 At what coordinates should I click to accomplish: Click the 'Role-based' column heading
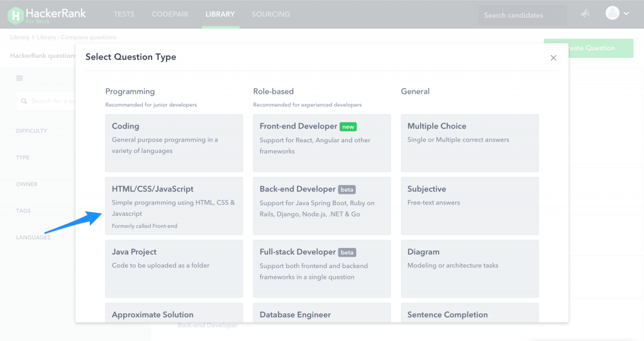(x=273, y=91)
